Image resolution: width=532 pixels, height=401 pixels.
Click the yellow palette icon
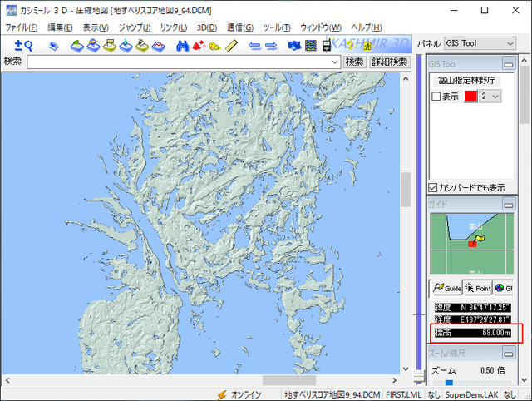[x=214, y=46]
